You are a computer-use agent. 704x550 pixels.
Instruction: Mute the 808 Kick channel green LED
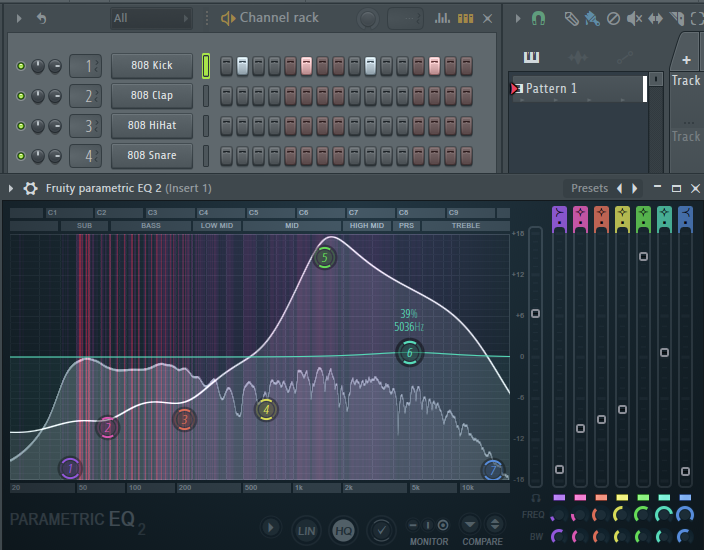point(21,66)
